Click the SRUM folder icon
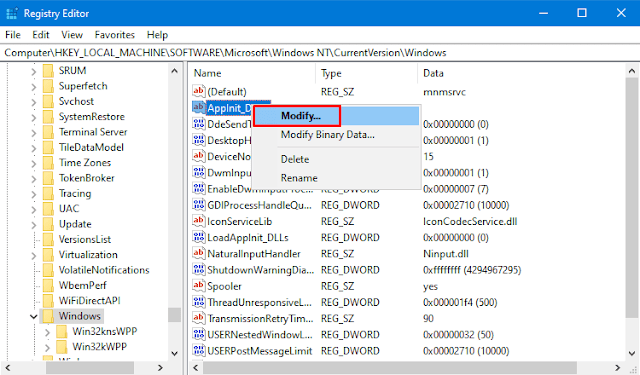 click(48, 71)
